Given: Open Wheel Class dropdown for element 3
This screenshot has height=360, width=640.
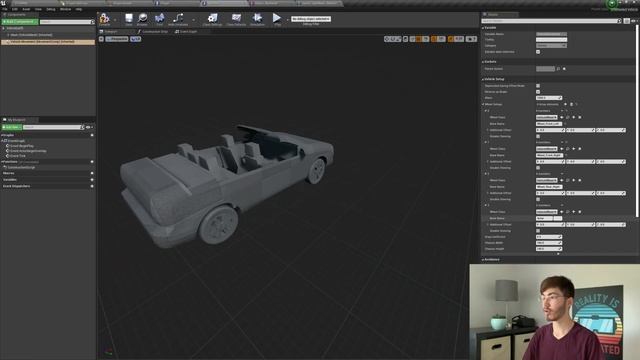Looking at the screenshot, I should pyautogui.click(x=547, y=212).
